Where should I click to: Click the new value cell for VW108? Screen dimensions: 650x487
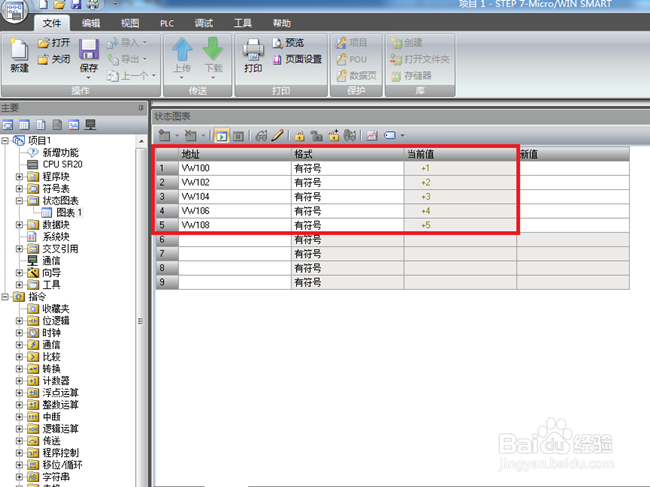tap(573, 225)
